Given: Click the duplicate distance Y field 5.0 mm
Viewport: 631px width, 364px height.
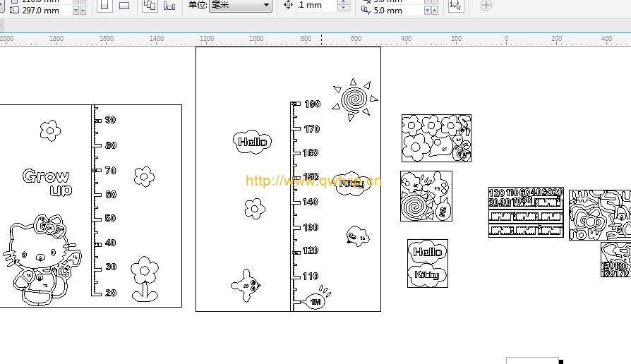Looking at the screenshot, I should (x=397, y=11).
